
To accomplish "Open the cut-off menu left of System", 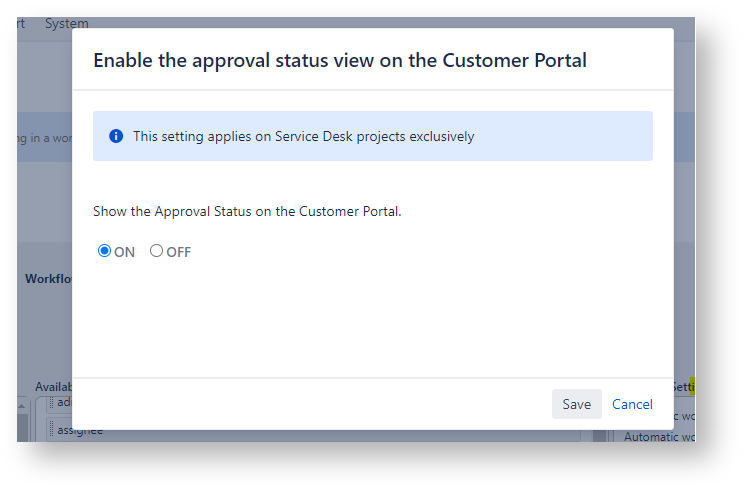I will pos(21,23).
